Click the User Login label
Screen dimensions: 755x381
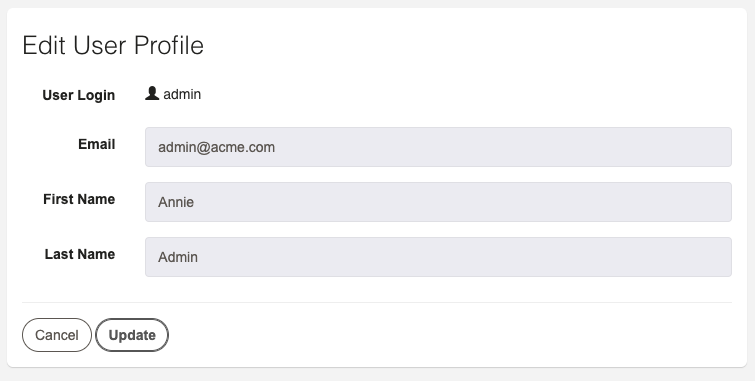coord(78,95)
